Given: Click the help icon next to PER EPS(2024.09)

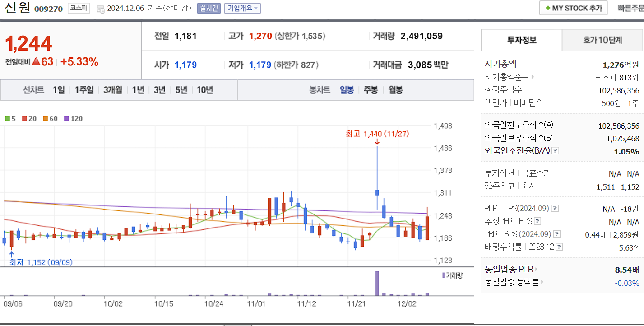Looking at the screenshot, I should coord(555,209).
